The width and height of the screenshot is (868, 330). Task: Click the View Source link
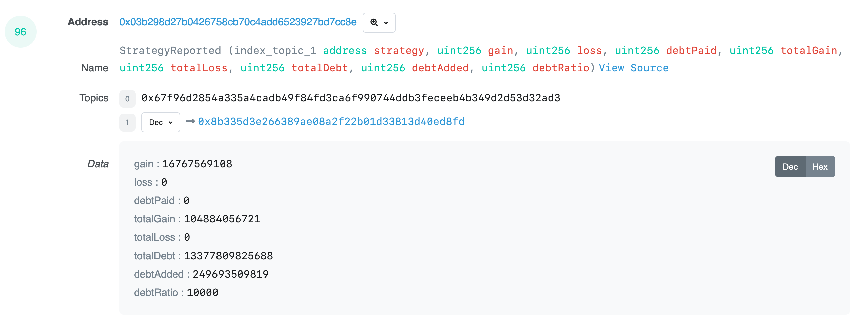(x=633, y=68)
